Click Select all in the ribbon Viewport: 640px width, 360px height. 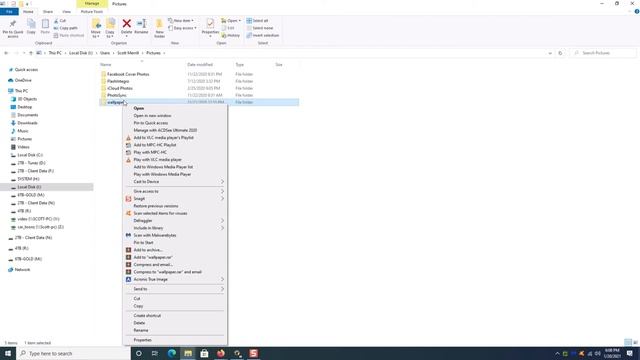pos(257,20)
